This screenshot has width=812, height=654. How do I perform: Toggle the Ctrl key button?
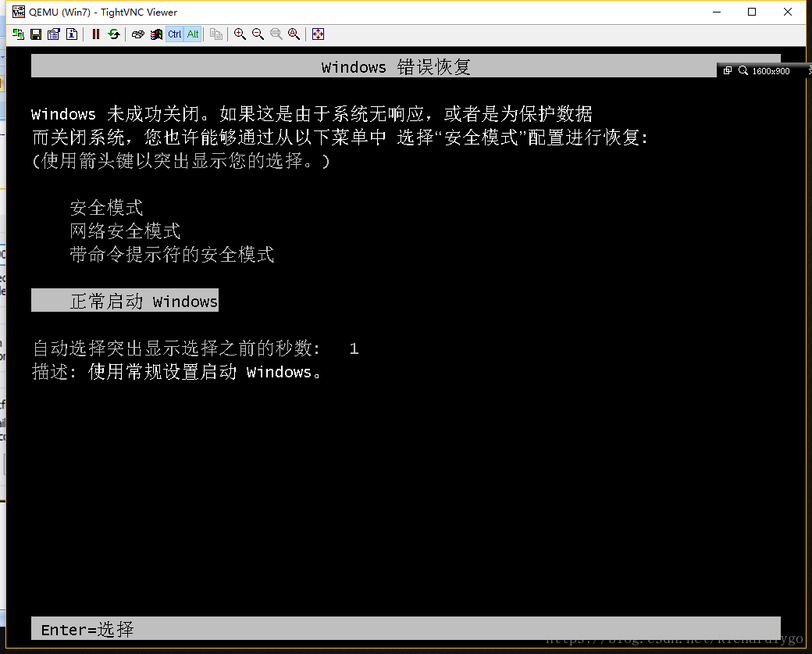click(175, 34)
